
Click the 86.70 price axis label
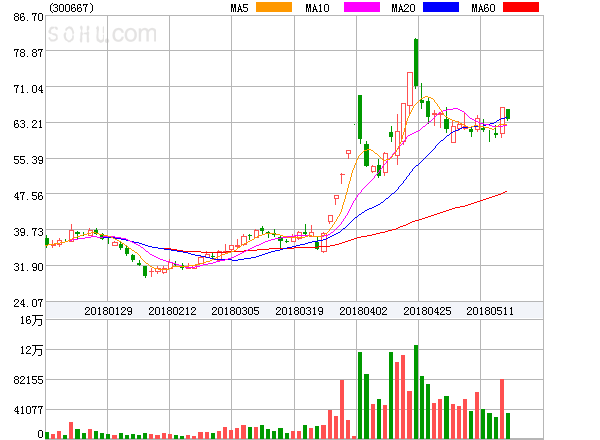(x=28, y=17)
